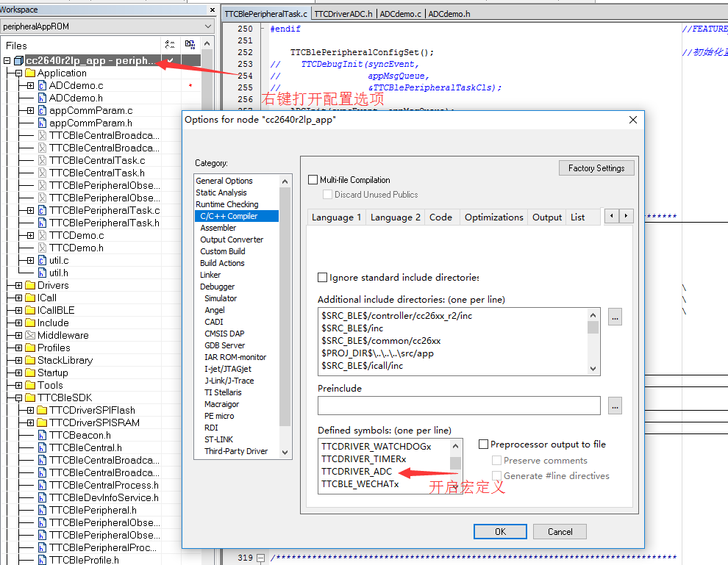Open TTCDriverADC.h editor tab
The width and height of the screenshot is (728, 565).
tap(343, 14)
